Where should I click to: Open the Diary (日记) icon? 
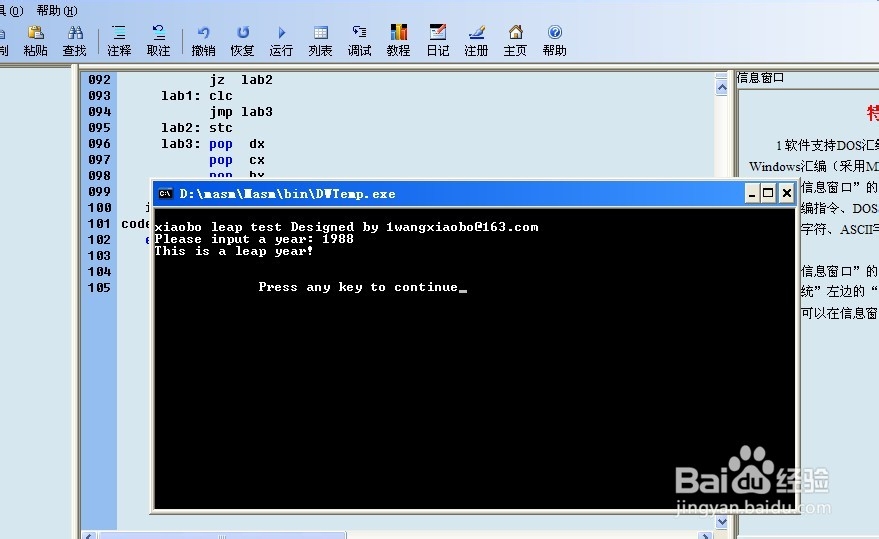[x=437, y=41]
